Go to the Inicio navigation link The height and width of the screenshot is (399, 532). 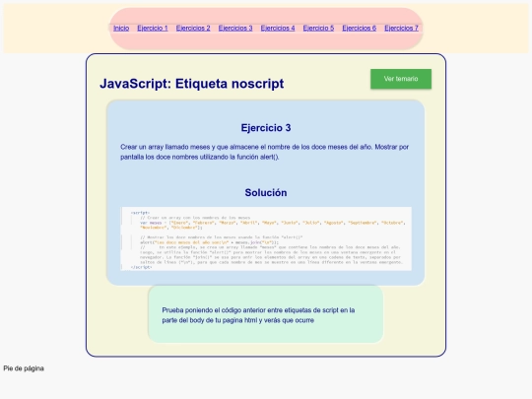pos(121,29)
